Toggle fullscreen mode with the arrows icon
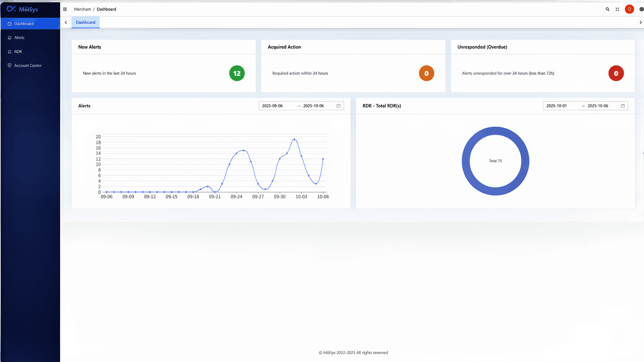 (617, 9)
